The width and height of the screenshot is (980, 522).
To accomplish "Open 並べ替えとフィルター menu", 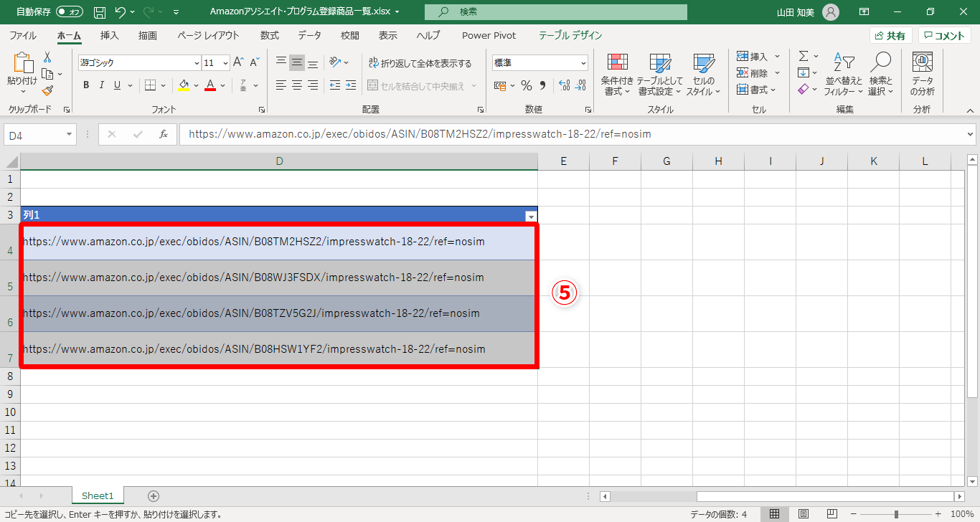I will pos(843,74).
